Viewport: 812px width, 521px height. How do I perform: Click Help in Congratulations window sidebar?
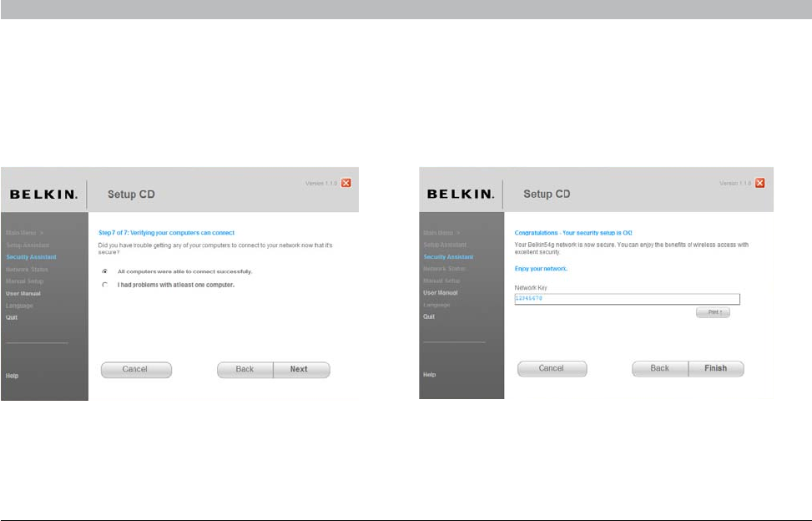429,374
